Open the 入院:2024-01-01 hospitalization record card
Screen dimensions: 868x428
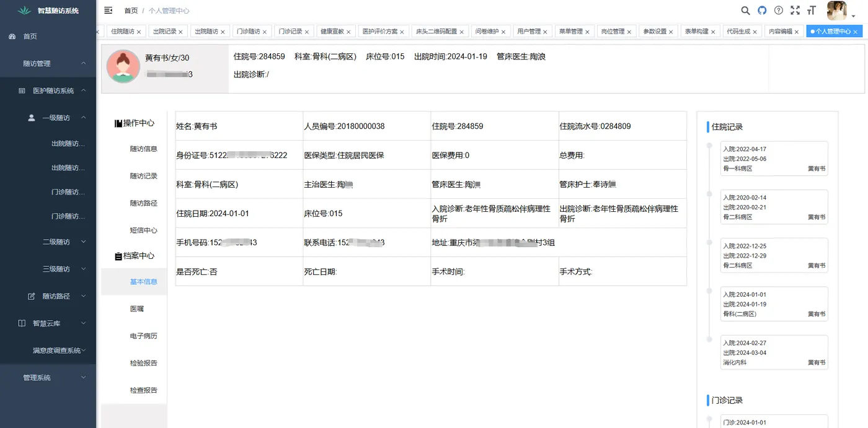[x=774, y=304]
